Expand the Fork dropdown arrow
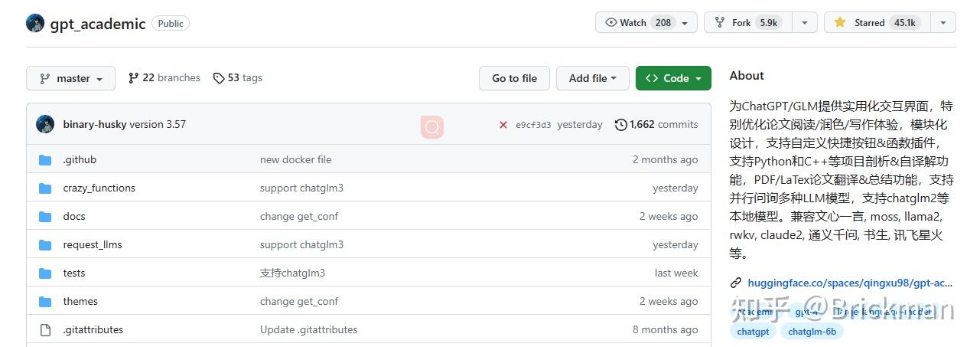Screen dimensions: 980x347 point(805,23)
